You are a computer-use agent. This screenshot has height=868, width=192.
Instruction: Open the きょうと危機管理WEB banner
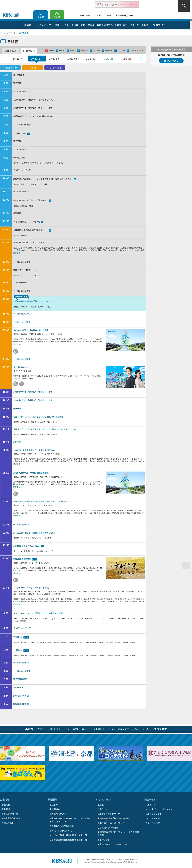[x=169, y=753]
